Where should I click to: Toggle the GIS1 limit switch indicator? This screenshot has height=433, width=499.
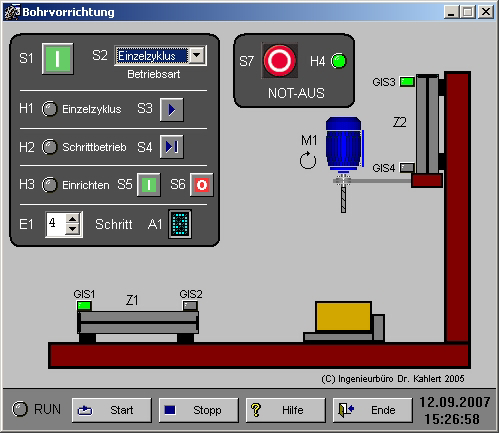tap(84, 305)
